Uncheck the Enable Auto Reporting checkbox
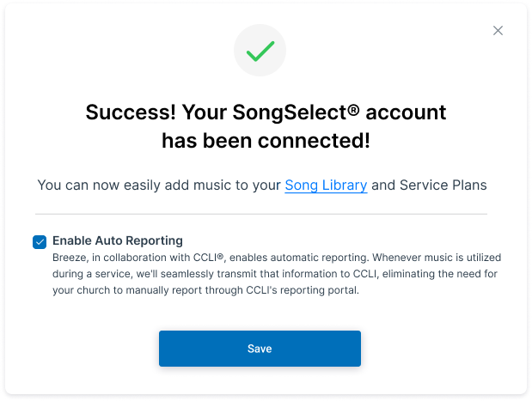This screenshot has height=401, width=532. coord(40,242)
